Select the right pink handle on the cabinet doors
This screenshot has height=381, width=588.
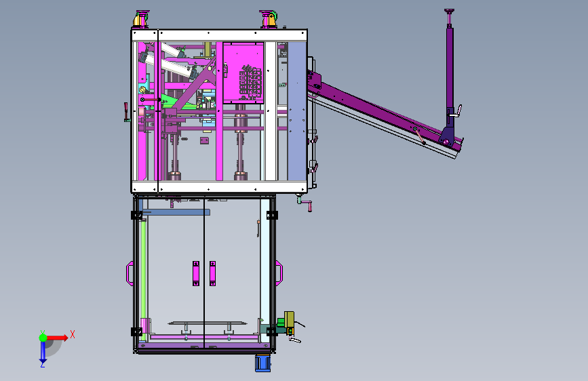(213, 273)
